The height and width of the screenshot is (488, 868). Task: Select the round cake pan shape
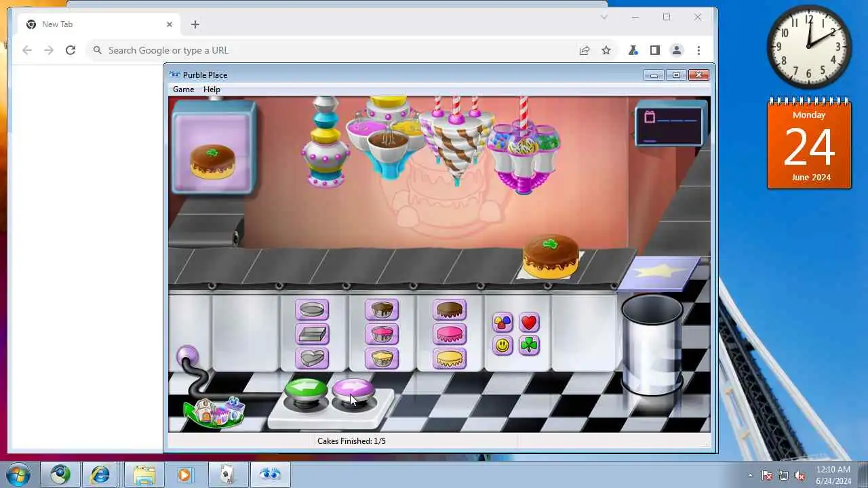pyautogui.click(x=312, y=310)
